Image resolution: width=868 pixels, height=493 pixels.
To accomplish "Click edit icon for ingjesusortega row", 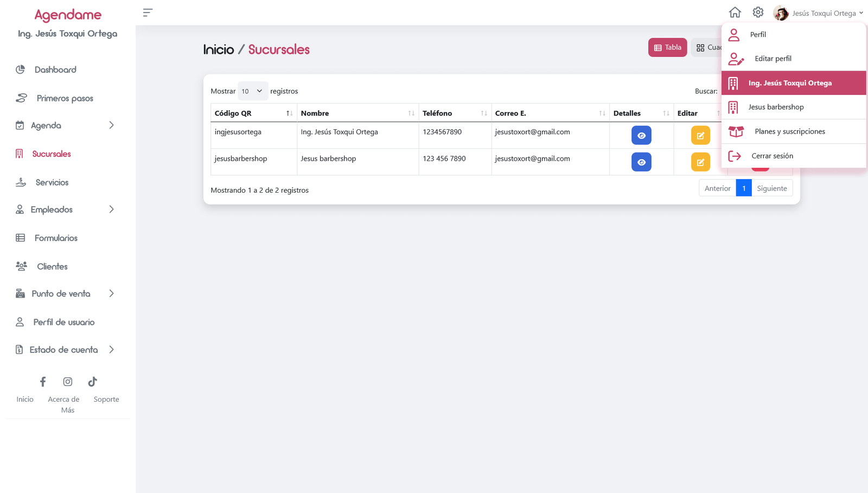I will 700,135.
